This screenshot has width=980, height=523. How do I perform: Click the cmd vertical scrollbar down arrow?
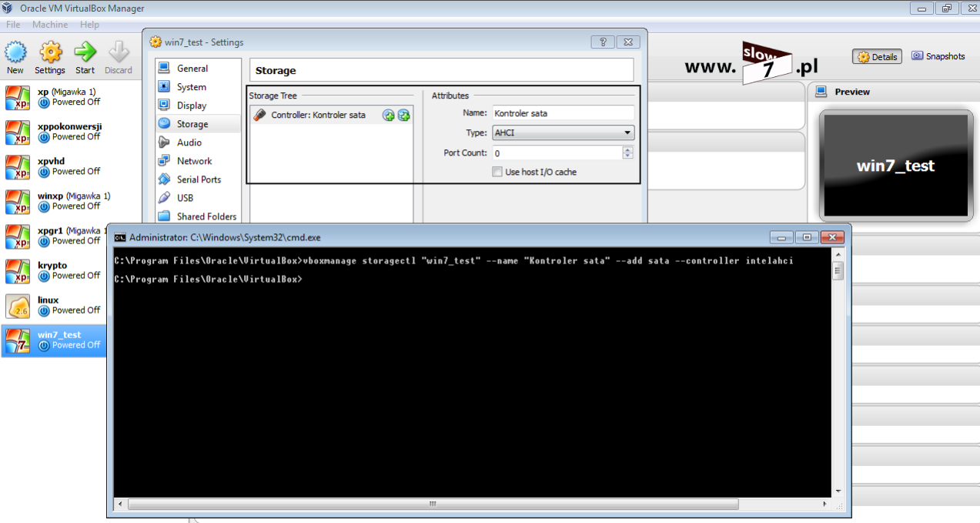(x=838, y=491)
